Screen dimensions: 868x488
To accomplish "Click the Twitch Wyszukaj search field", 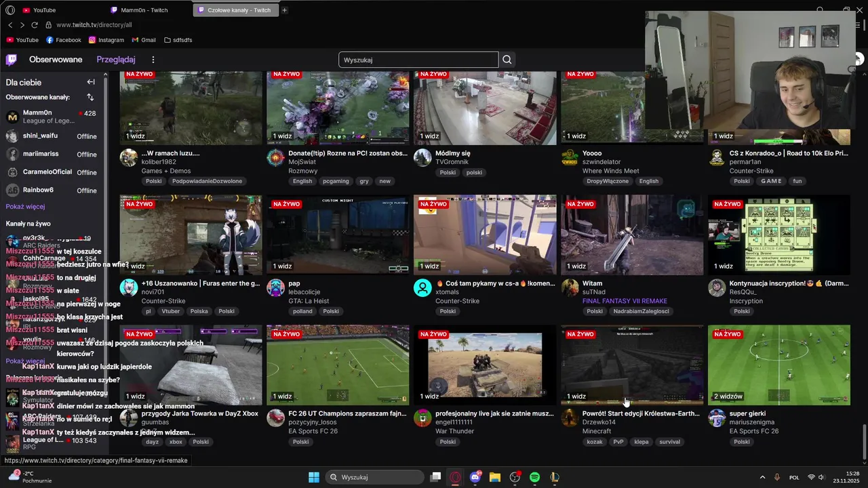I will 418,60.
